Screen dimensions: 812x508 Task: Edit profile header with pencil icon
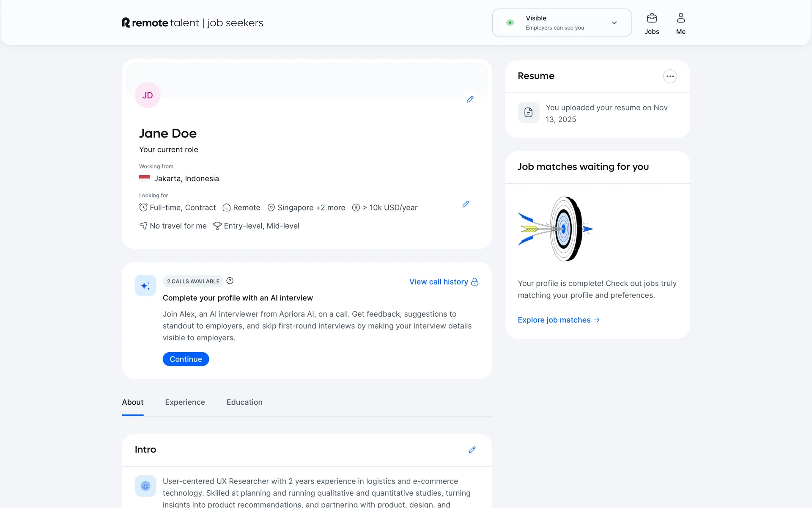pyautogui.click(x=470, y=99)
